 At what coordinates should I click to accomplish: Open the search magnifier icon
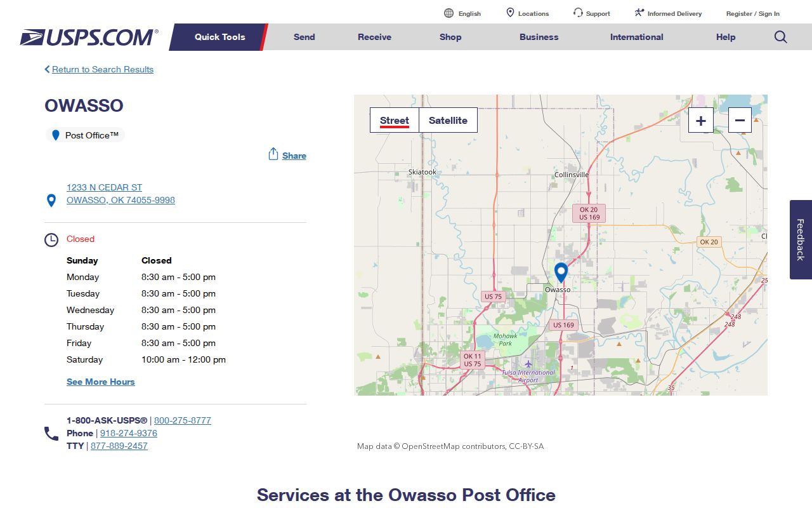[x=781, y=37]
